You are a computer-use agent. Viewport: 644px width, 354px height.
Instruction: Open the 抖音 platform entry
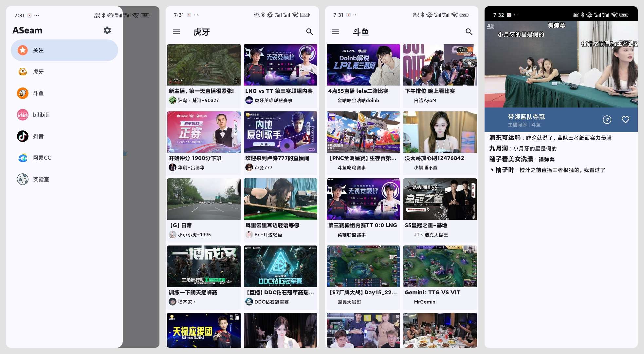(38, 136)
